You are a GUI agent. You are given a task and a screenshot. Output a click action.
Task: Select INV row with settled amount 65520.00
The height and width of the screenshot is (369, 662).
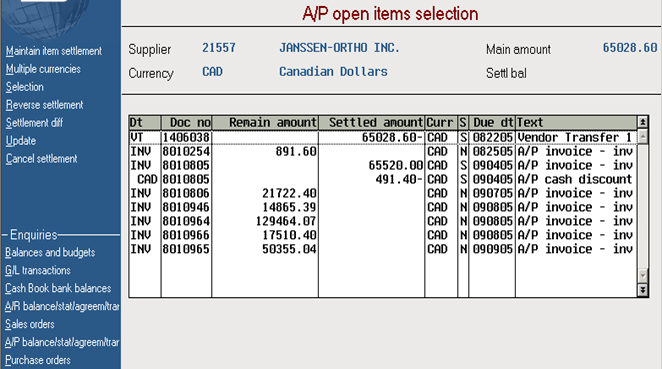pyautogui.click(x=383, y=166)
